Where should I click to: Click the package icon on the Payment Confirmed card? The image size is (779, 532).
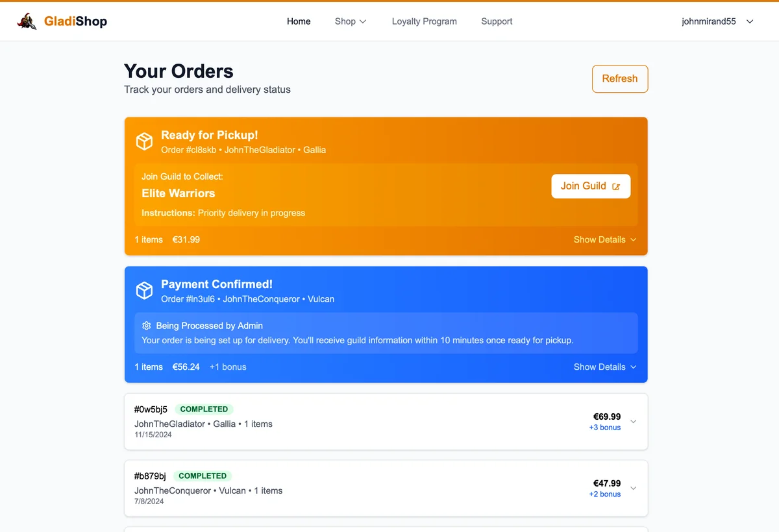[144, 291]
